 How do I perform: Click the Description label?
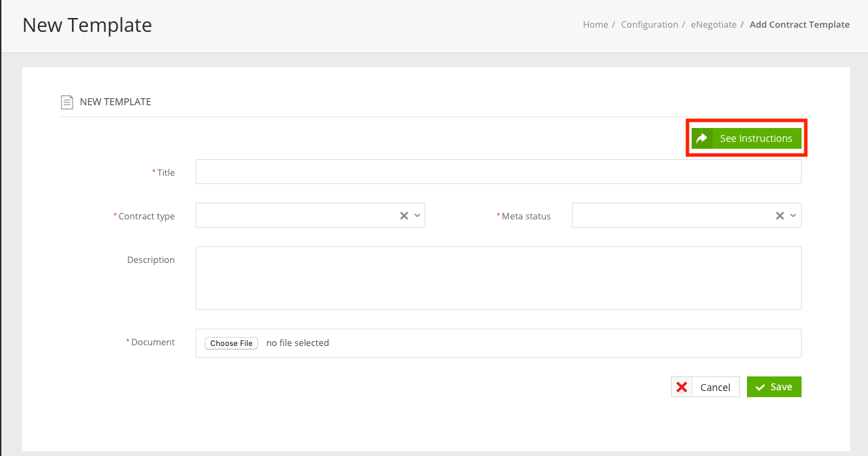[x=151, y=259]
